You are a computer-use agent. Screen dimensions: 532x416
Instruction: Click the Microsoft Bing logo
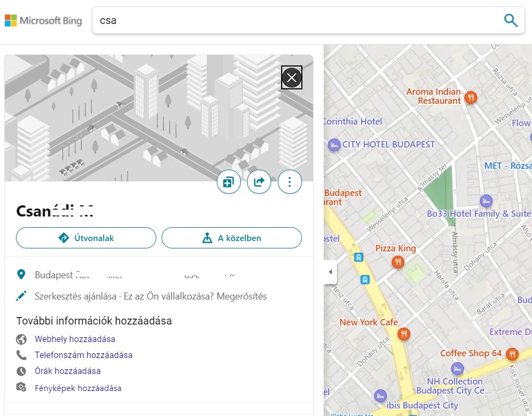click(43, 20)
